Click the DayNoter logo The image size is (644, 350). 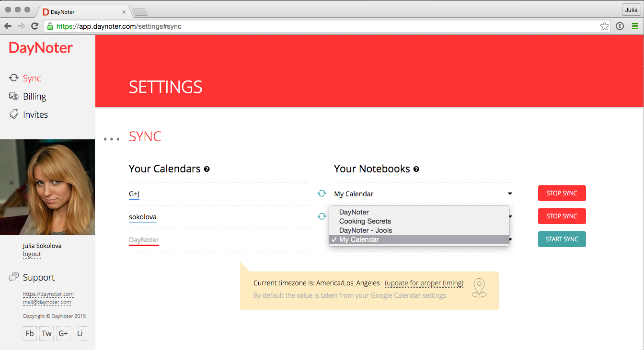41,48
